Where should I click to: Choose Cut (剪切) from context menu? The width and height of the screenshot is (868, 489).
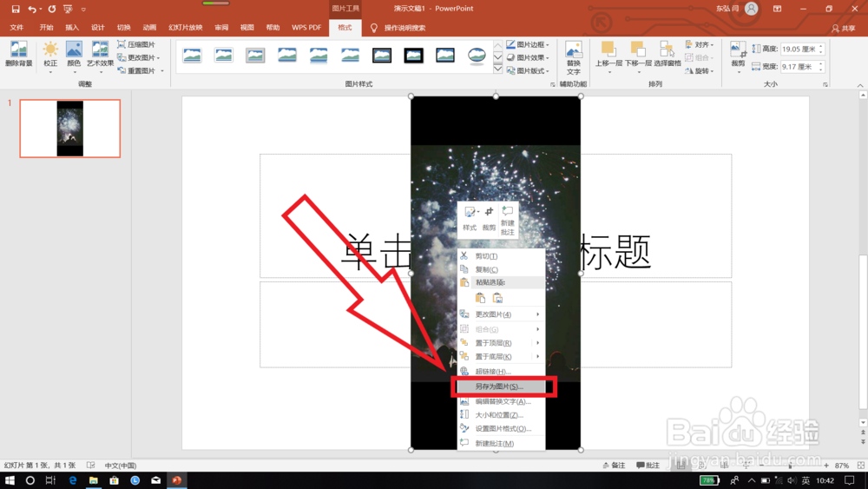[x=501, y=256]
